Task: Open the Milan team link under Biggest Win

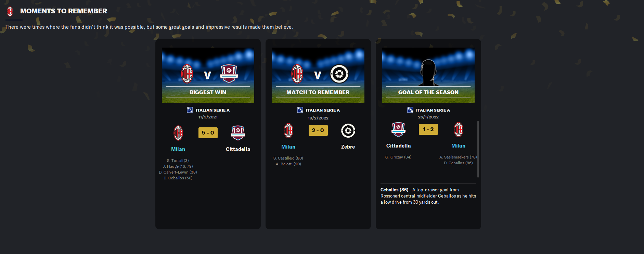Action: (178, 149)
